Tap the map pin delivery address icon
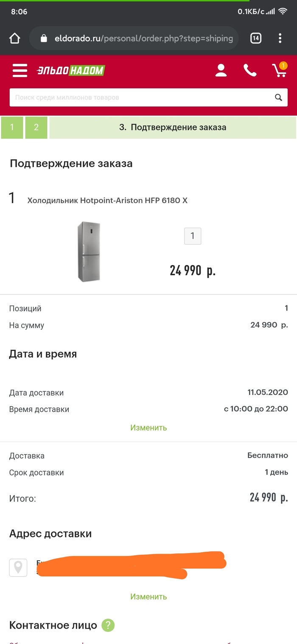 pyautogui.click(x=18, y=567)
